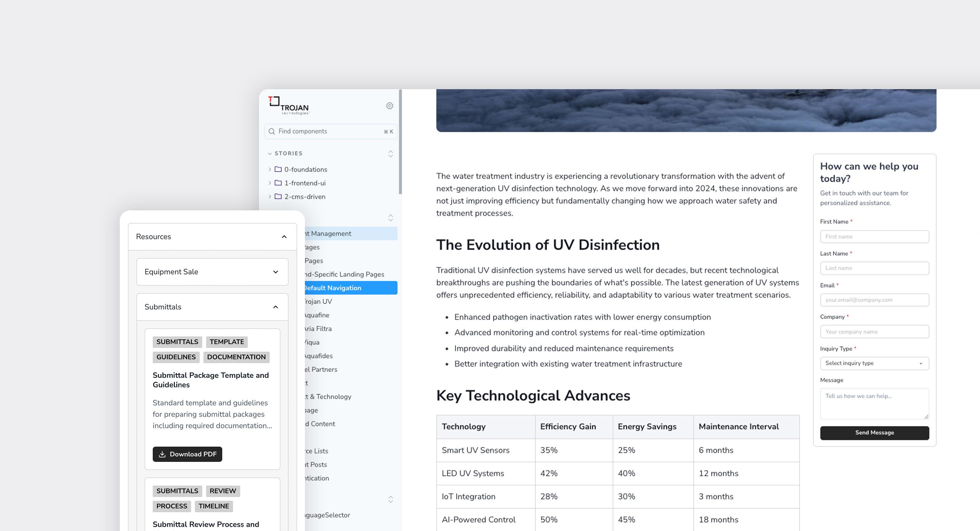Open the Posts sidebar item
Viewport: 980px width, 531px height.
[316, 464]
